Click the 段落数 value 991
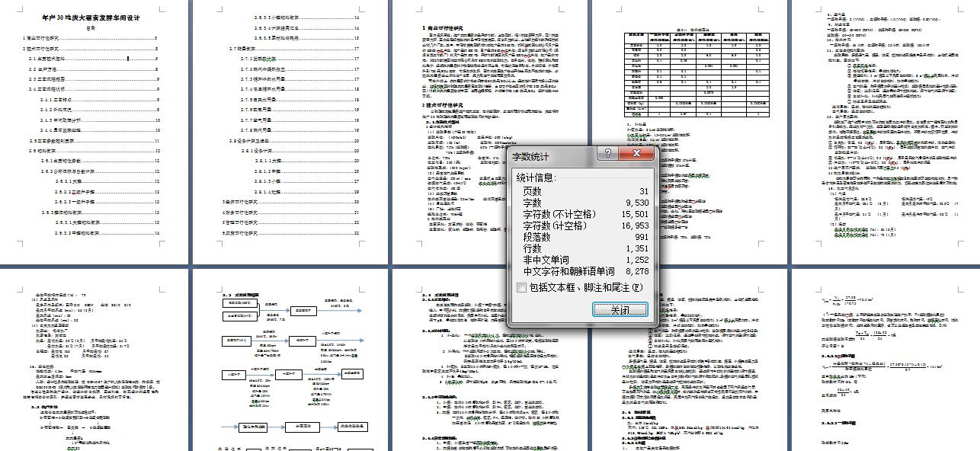Screen dimensions: 980x451 pyautogui.click(x=640, y=237)
